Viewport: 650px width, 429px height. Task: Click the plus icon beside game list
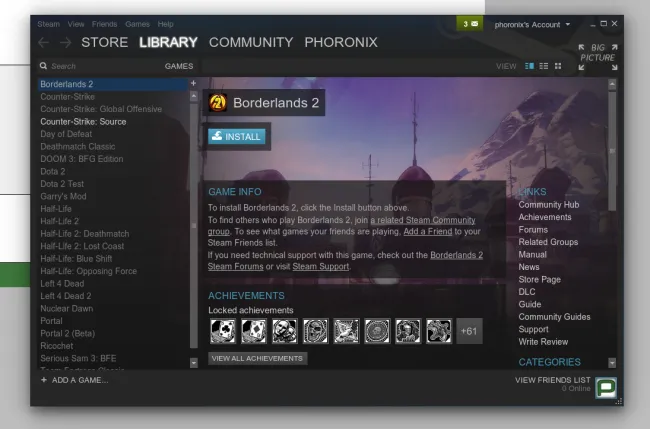(x=193, y=83)
